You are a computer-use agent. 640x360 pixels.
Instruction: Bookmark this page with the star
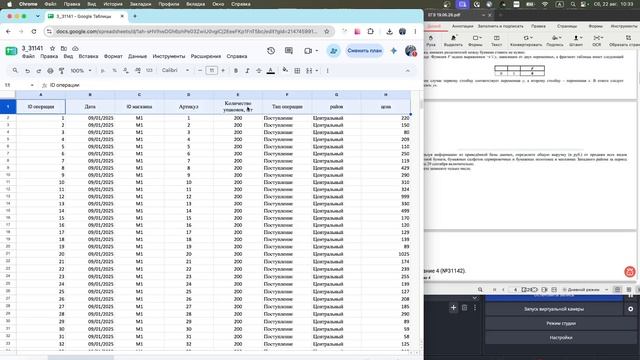(327, 31)
